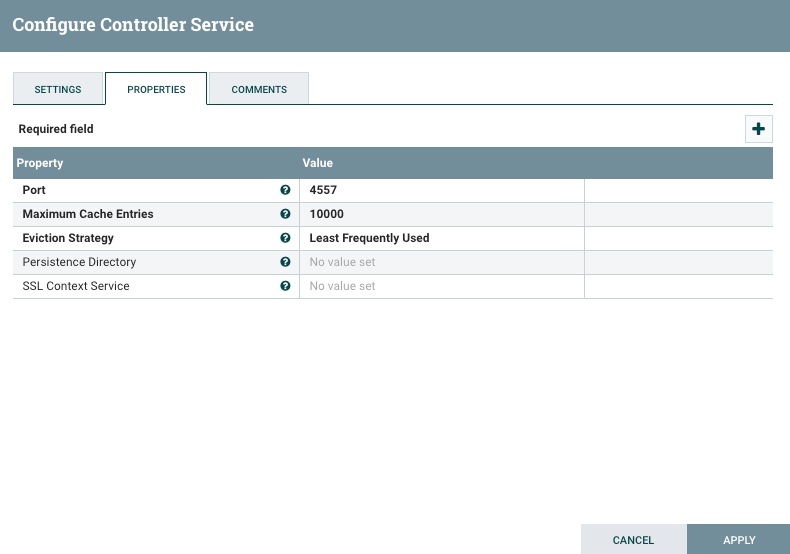790x554 pixels.
Task: Click the help icon beside Port
Action: [x=285, y=190]
